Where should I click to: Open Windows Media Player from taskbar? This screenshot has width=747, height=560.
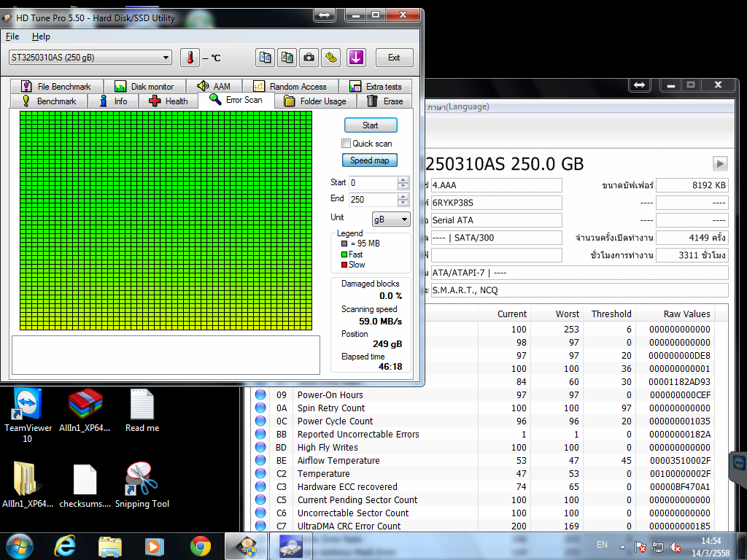point(154,546)
